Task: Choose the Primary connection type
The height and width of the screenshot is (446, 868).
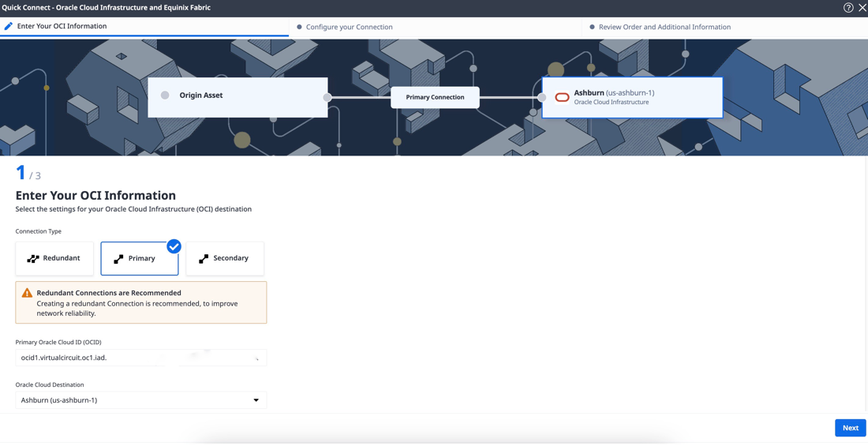Action: 140,258
